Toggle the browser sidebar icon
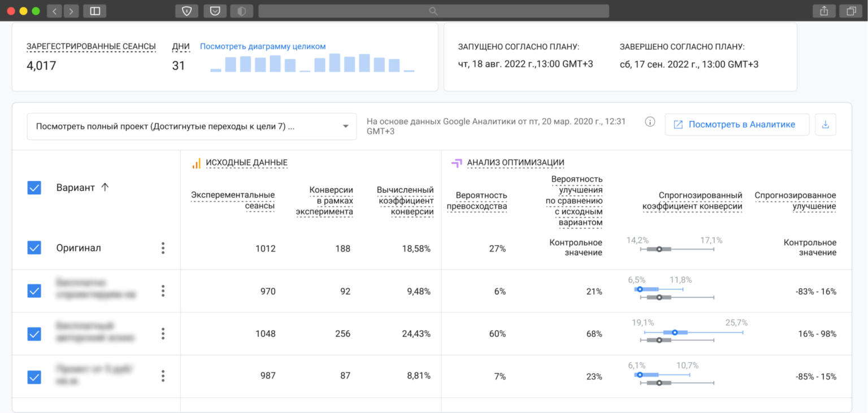Image resolution: width=868 pixels, height=413 pixels. [95, 11]
